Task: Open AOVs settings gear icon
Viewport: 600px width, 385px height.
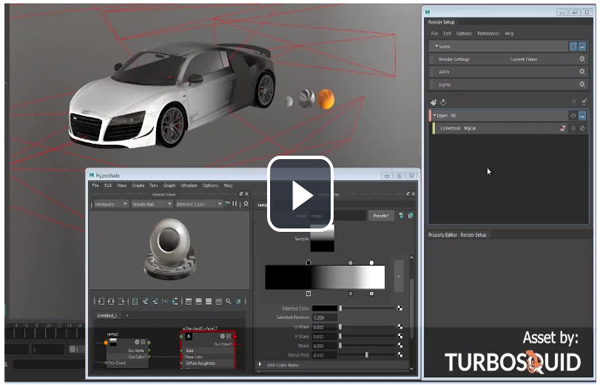Action: click(582, 72)
